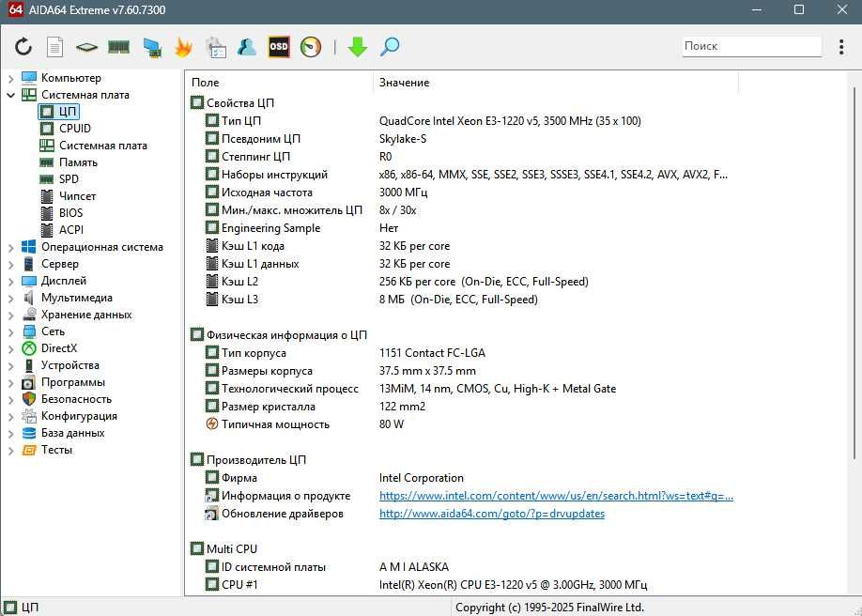Screen dimensions: 862x616
Task: Open the aida64.com driver updates link
Action: pyautogui.click(x=492, y=515)
